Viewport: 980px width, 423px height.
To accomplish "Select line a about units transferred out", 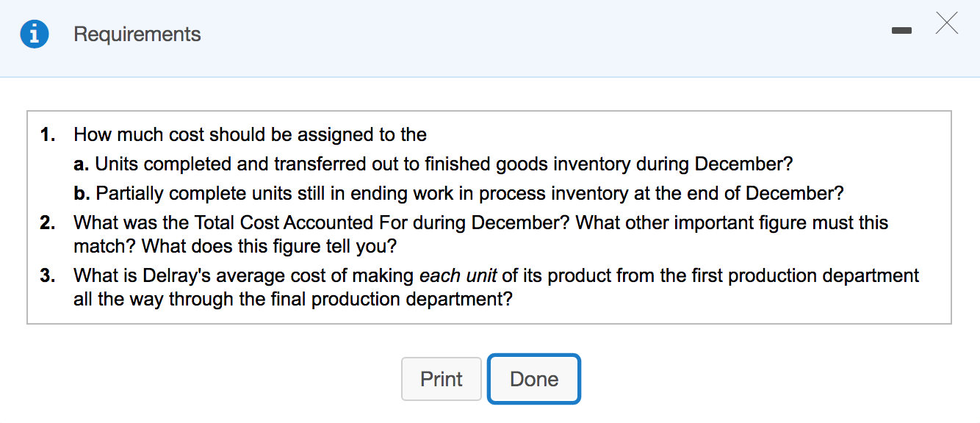I will coord(433,164).
